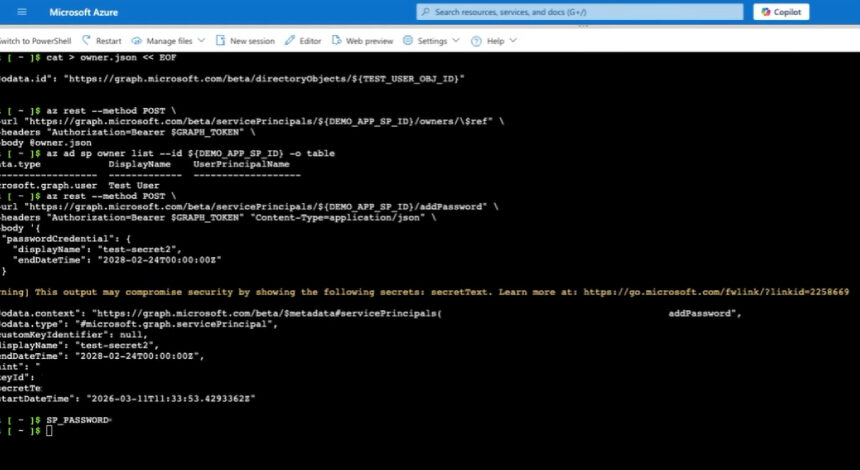Expand the Manage files dropdown chevron
The width and height of the screenshot is (860, 470).
click(x=201, y=41)
